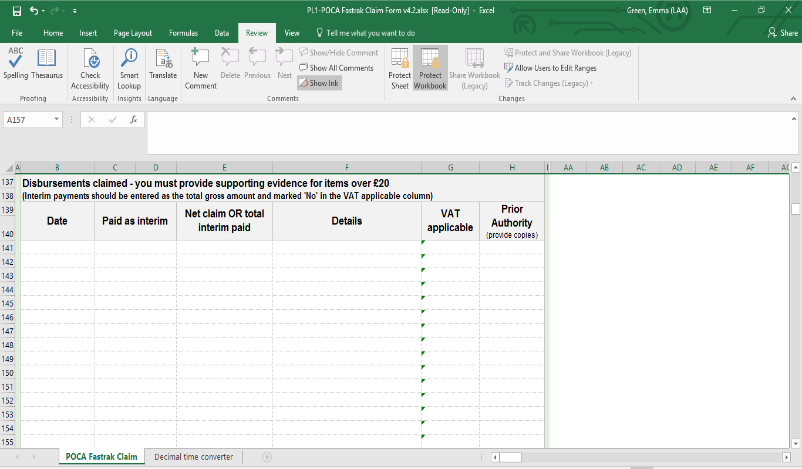Toggle the Show Ink button
The height and width of the screenshot is (469, 802).
click(x=320, y=83)
